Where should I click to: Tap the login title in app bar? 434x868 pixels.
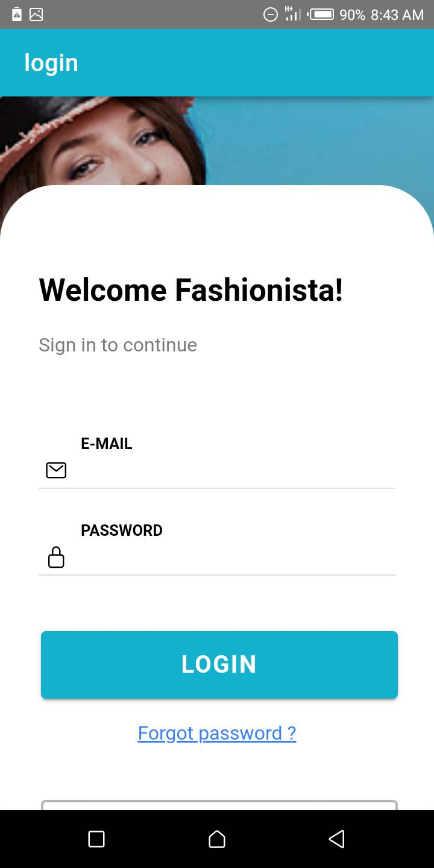tap(51, 63)
